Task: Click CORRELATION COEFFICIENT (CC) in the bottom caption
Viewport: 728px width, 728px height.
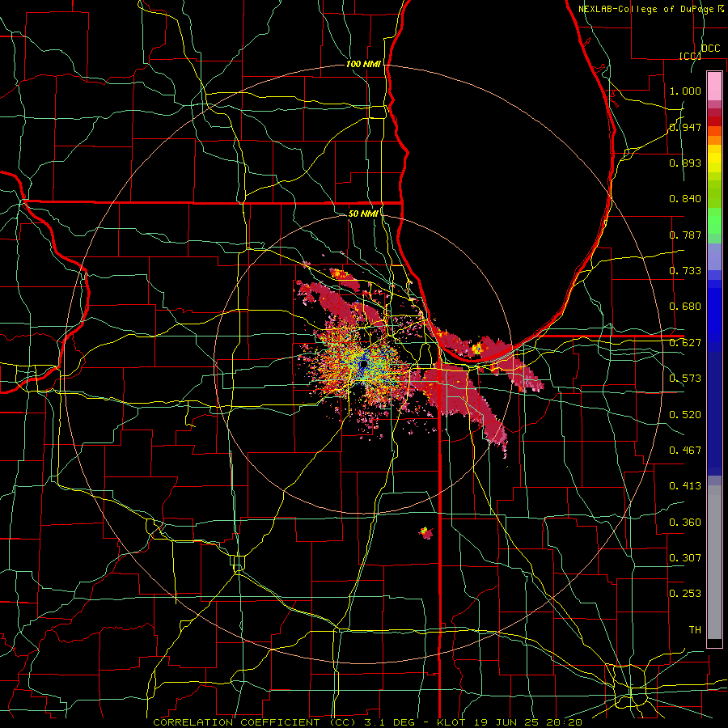Action: tap(255, 722)
